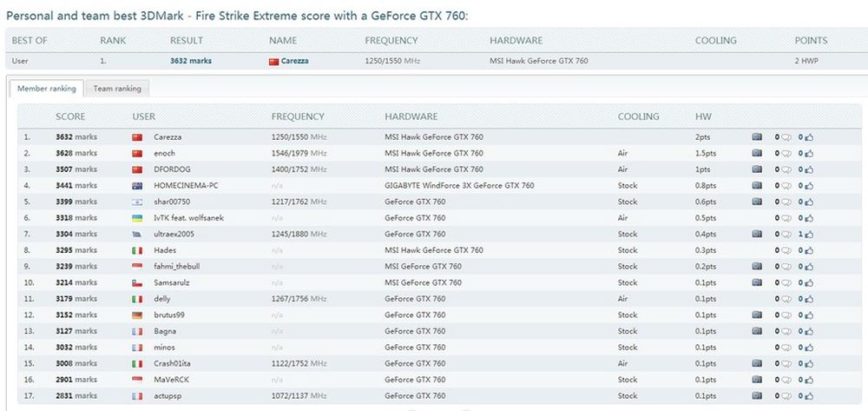Select the GIGABYTE WindForce 3X GeForce GTX 760 cell

459,186
